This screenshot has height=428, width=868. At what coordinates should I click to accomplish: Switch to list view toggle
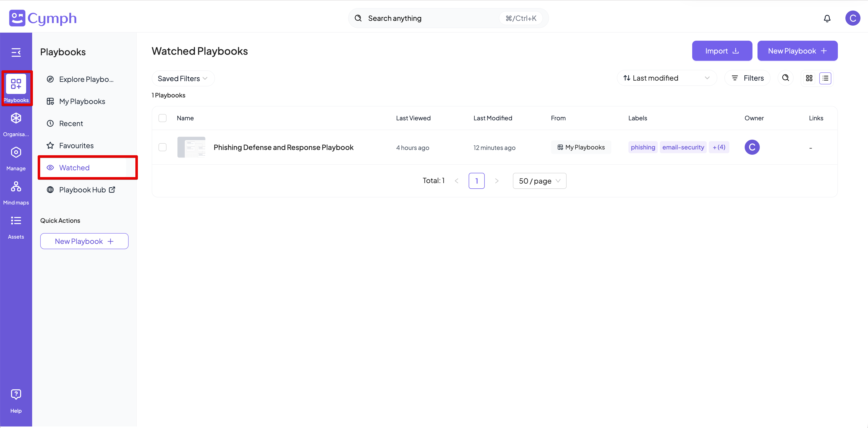coord(825,78)
